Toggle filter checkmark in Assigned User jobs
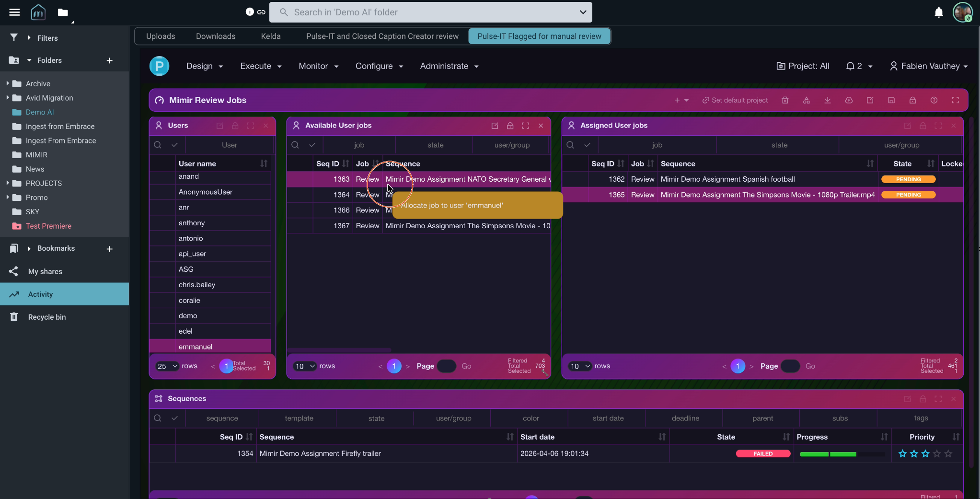Viewport: 980px width, 499px height. click(587, 145)
